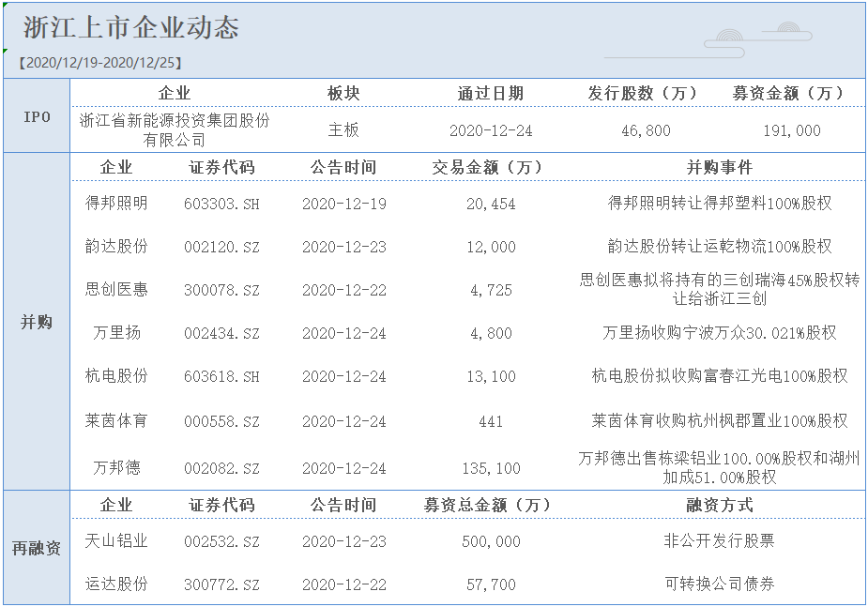Screen dimensions: 868x607
Task: Click announcement date 2020-12-19
Action: [343, 205]
